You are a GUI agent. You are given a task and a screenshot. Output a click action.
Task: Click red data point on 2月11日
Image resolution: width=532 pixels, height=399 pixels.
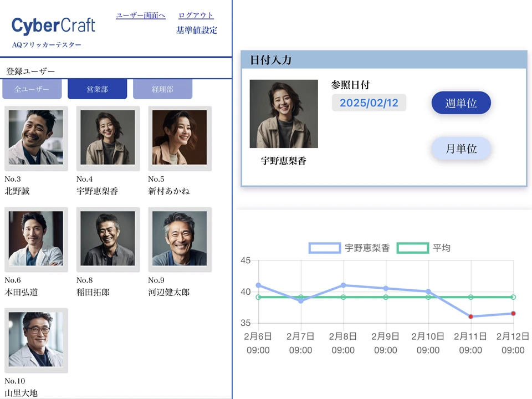coord(470,316)
